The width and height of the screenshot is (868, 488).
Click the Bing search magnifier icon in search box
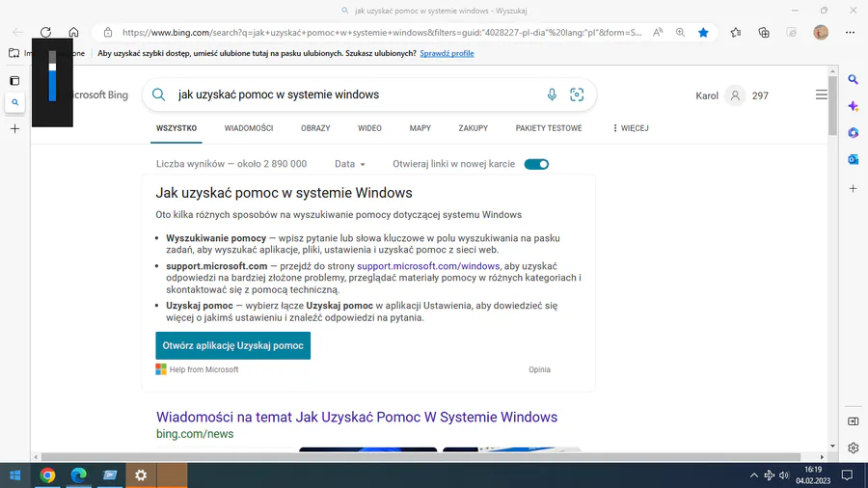point(159,95)
